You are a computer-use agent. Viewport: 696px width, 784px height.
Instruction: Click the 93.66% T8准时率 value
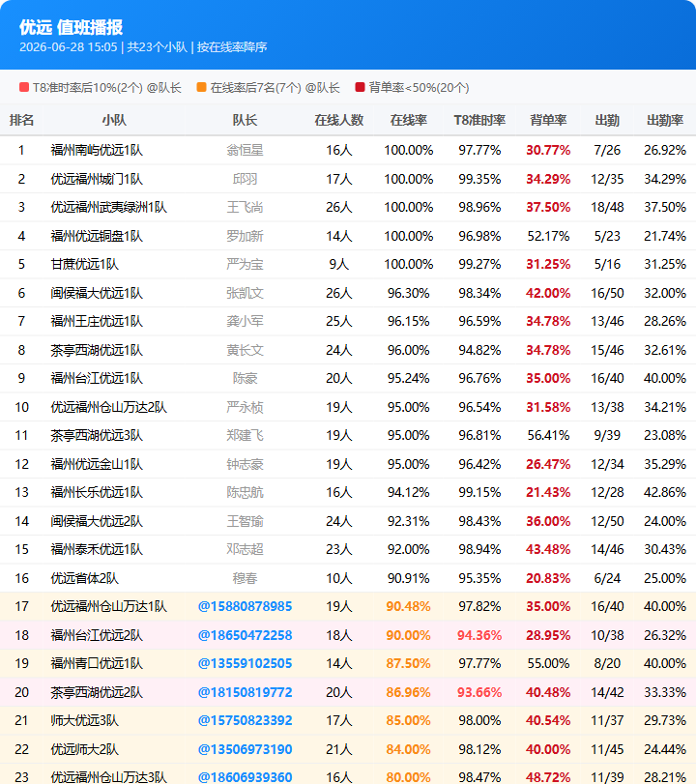click(x=479, y=692)
